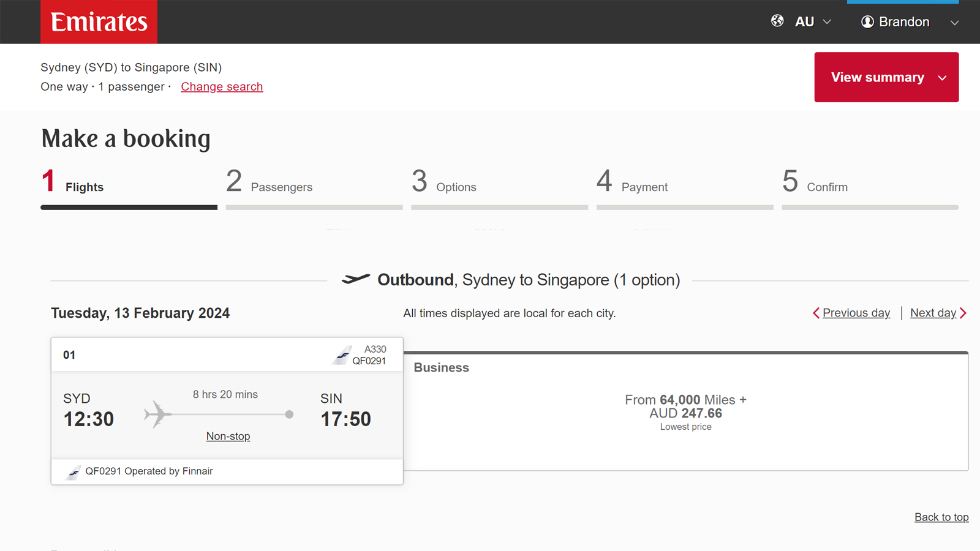Screen dimensions: 980x551
Task: Click the Brandon profile avatar icon
Action: tap(867, 22)
